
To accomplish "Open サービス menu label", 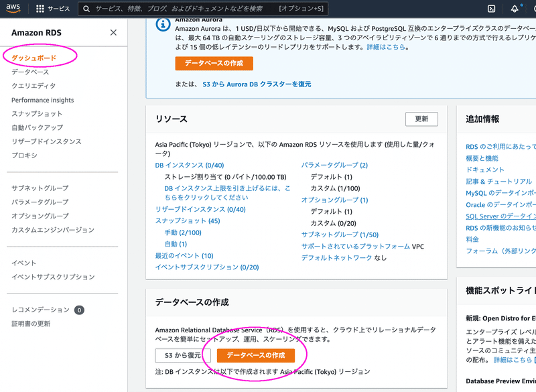I will 58,9.
